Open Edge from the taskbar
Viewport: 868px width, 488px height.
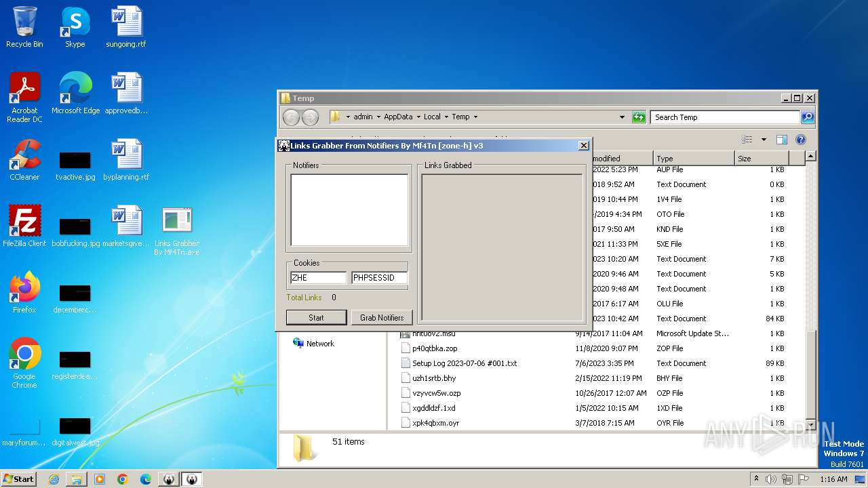(x=146, y=479)
